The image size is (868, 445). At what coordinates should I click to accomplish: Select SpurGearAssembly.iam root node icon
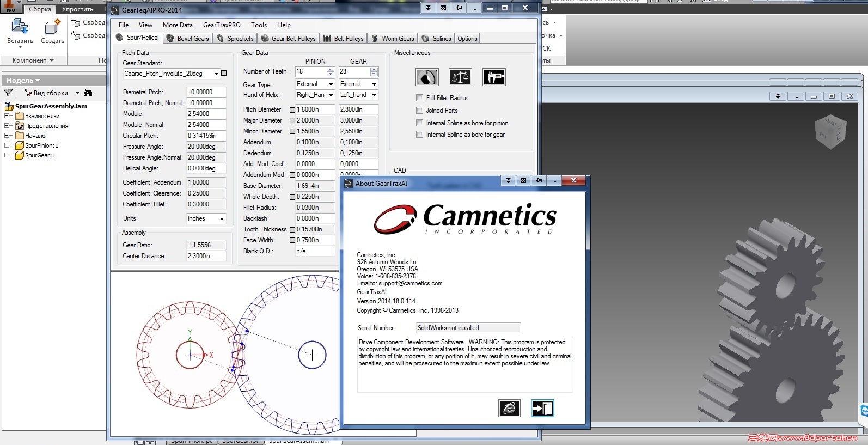pyautogui.click(x=9, y=106)
